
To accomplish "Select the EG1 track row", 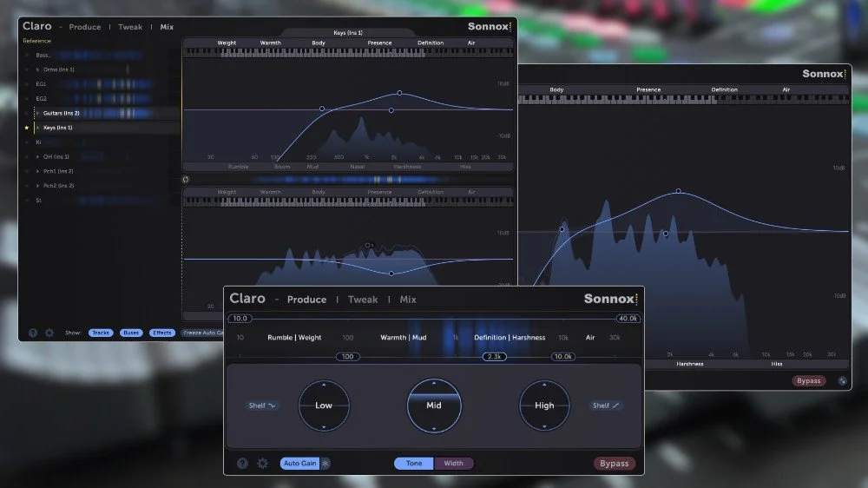I will 102,84.
